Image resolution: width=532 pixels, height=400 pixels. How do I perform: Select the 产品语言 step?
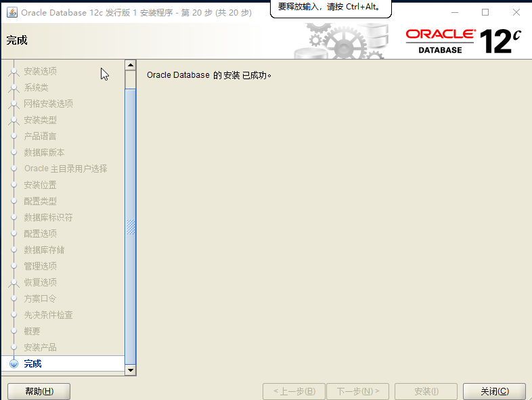coord(40,137)
